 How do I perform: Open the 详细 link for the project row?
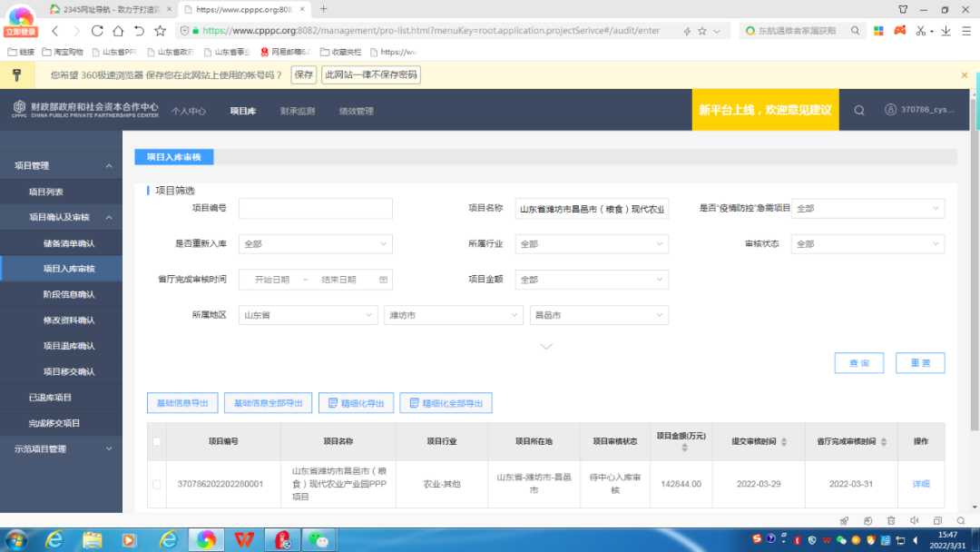point(920,484)
